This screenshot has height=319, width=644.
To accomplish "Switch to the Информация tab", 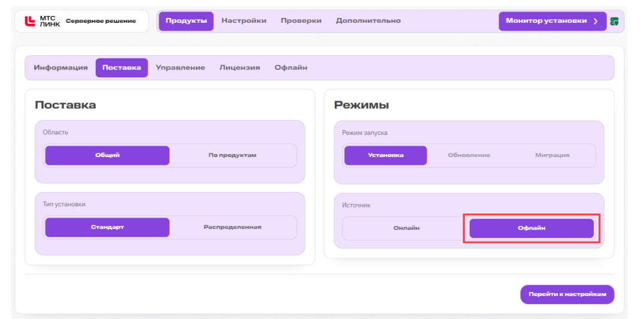I will click(x=61, y=68).
